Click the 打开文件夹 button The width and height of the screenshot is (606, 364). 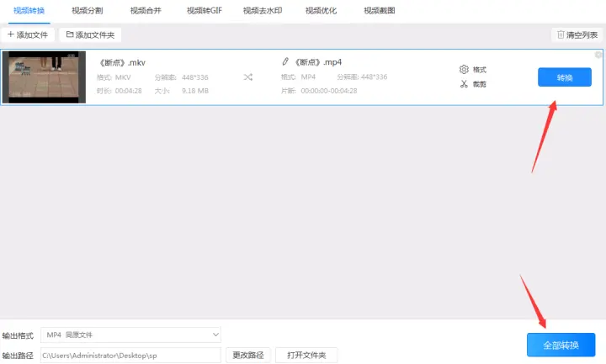306,355
